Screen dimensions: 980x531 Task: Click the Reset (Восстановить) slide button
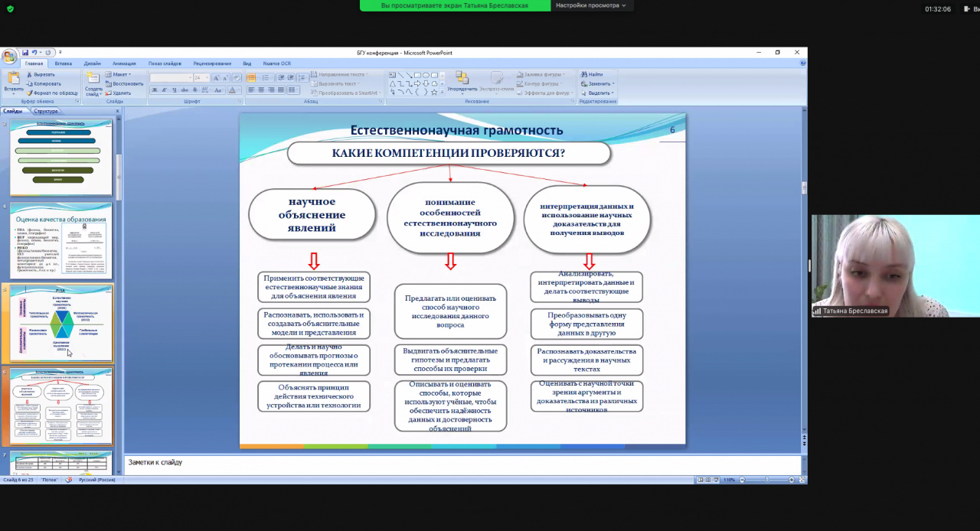point(126,83)
